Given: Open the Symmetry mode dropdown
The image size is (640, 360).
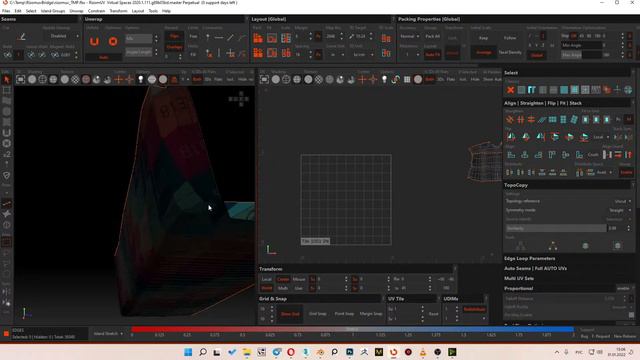Looking at the screenshot, I should tap(569, 210).
